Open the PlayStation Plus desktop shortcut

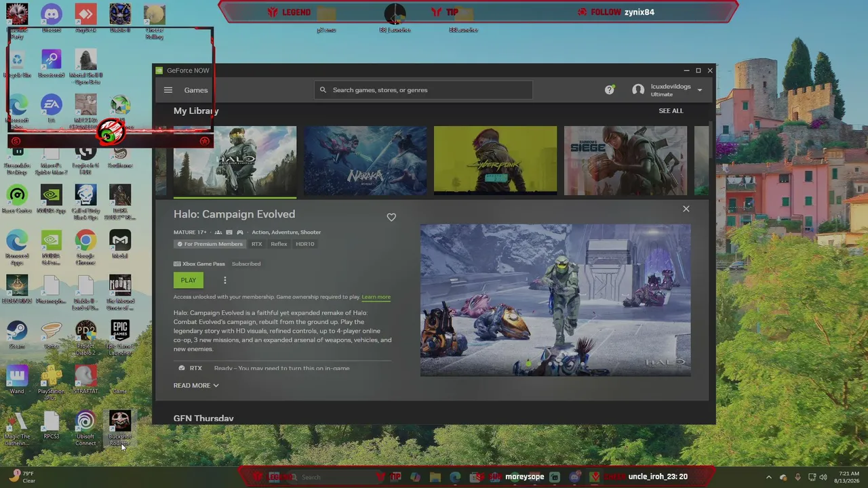51,383
